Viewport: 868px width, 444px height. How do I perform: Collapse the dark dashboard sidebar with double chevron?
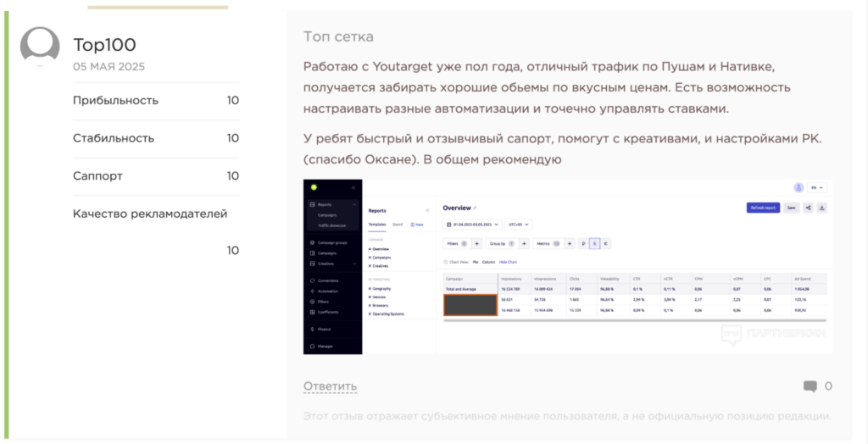click(x=353, y=187)
